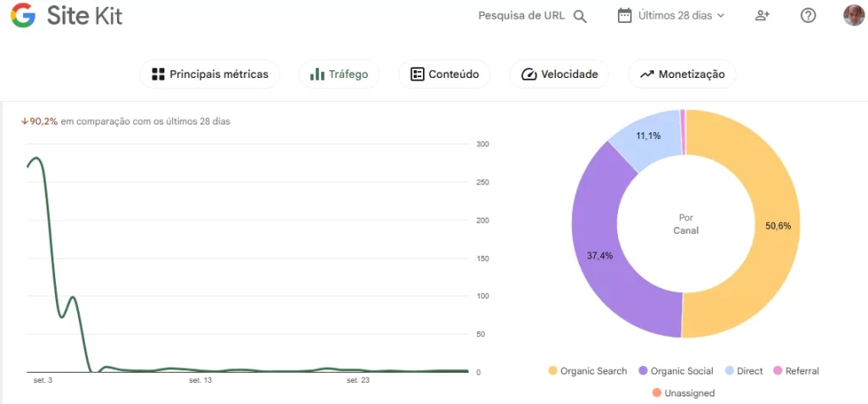This screenshot has height=404, width=868.
Task: Open the user profile avatar
Action: click(x=853, y=15)
